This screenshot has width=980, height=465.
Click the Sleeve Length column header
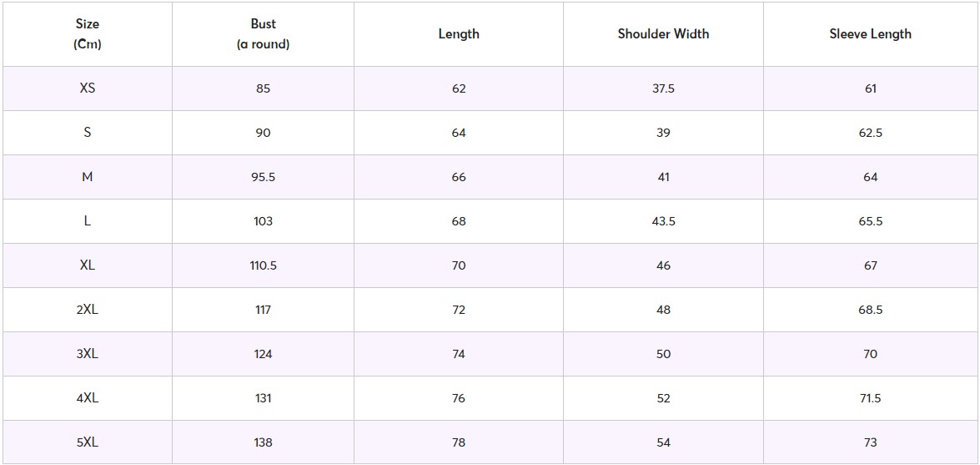(x=870, y=34)
